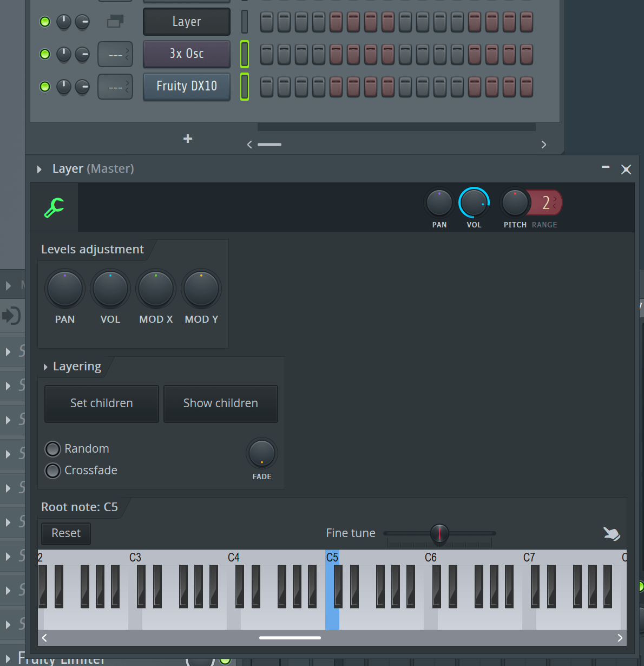Image resolution: width=644 pixels, height=666 pixels.
Task: Click the FADE knob in Layering
Action: coord(262,453)
